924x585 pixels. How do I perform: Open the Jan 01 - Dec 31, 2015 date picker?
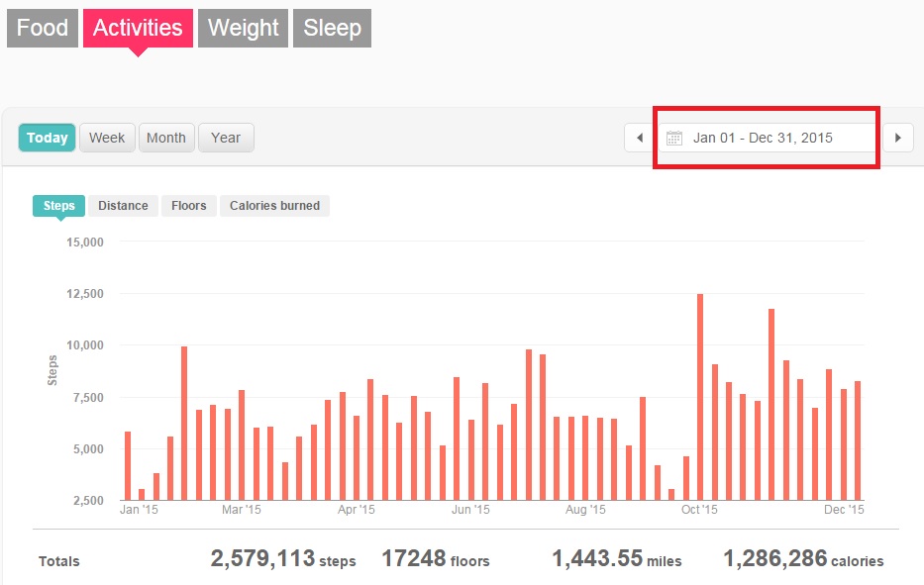point(763,138)
